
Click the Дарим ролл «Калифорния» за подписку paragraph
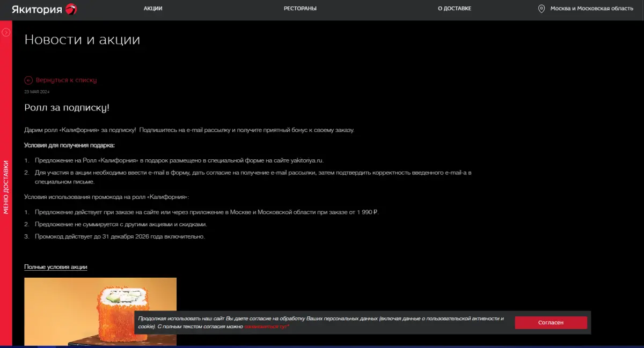[x=189, y=130]
